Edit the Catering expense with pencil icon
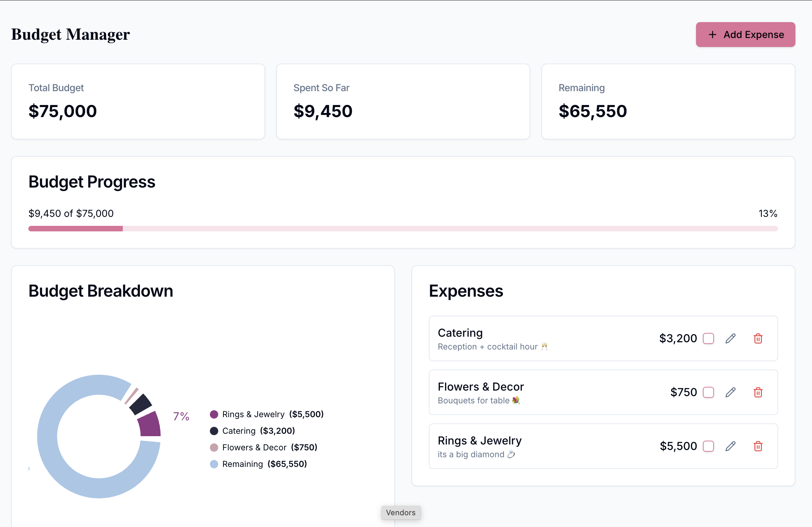This screenshot has height=527, width=812. coord(731,338)
